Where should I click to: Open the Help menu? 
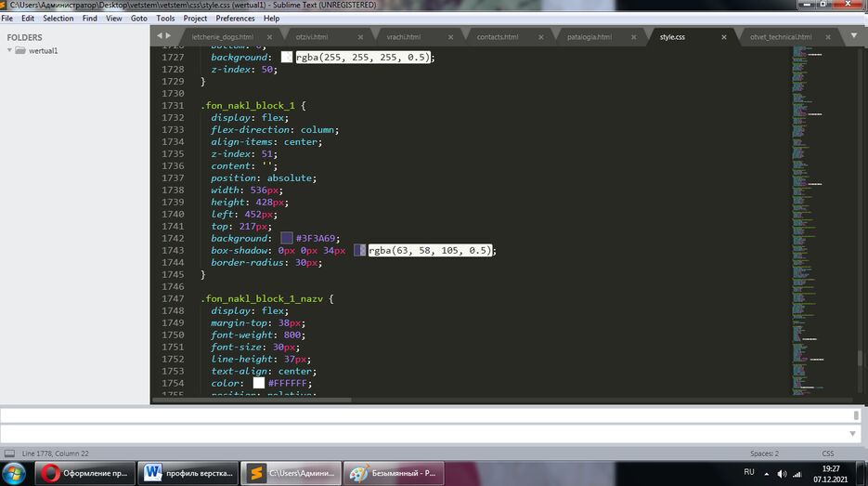271,19
